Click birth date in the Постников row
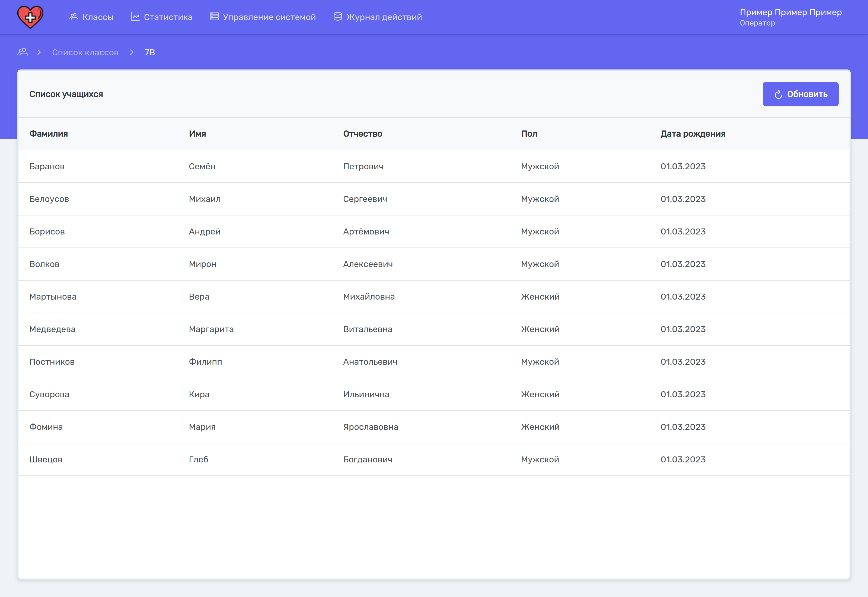868x597 pixels. click(683, 362)
